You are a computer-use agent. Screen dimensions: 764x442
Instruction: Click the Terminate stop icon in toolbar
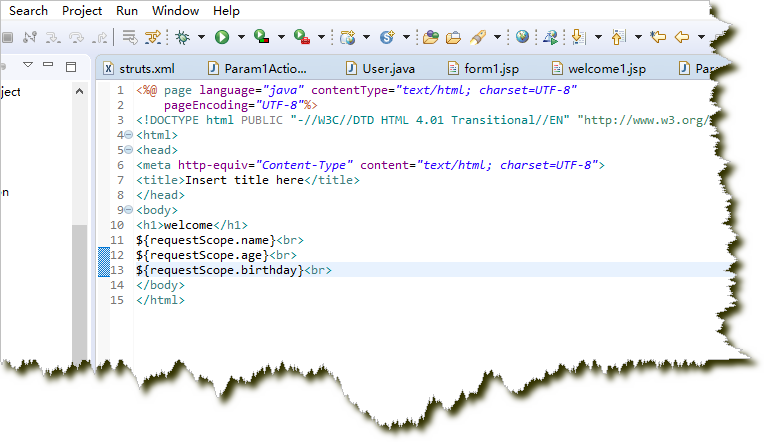(7, 37)
